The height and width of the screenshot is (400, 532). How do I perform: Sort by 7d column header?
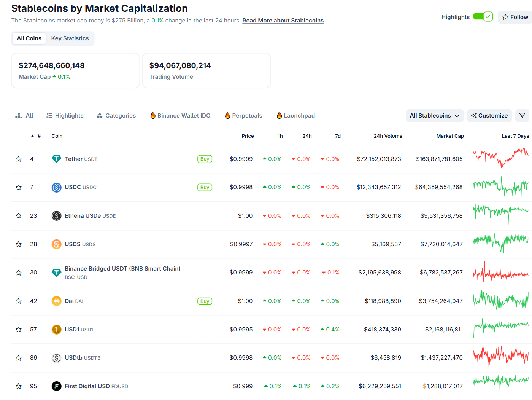338,136
